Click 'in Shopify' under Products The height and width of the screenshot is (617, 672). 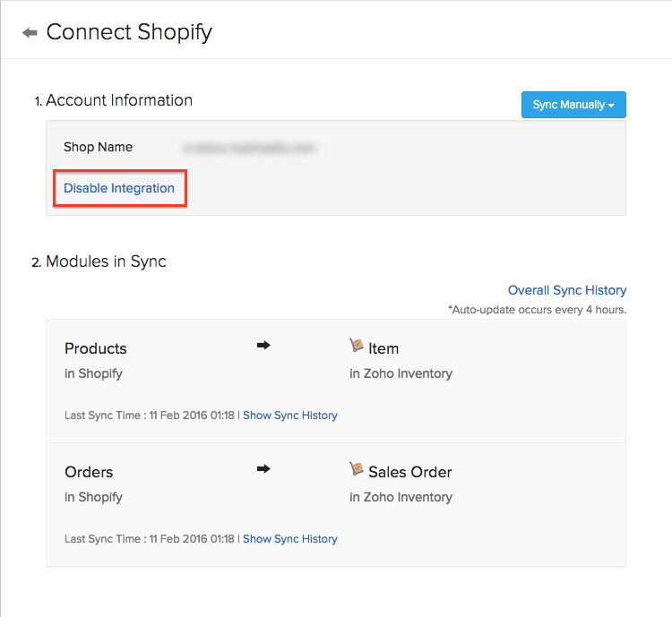93,373
